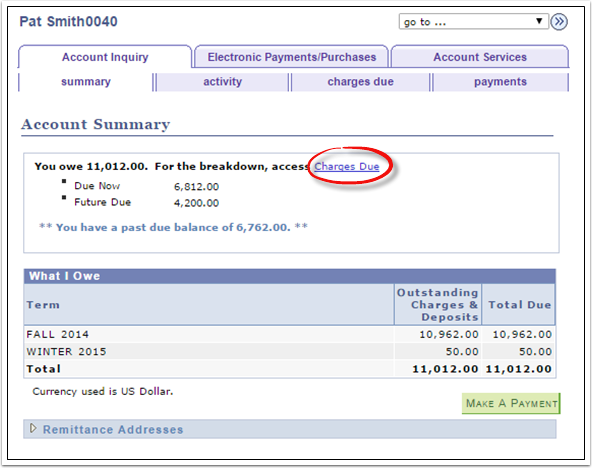Click the Total Due column header
Image resolution: width=592 pixels, height=468 pixels.
coord(520,305)
